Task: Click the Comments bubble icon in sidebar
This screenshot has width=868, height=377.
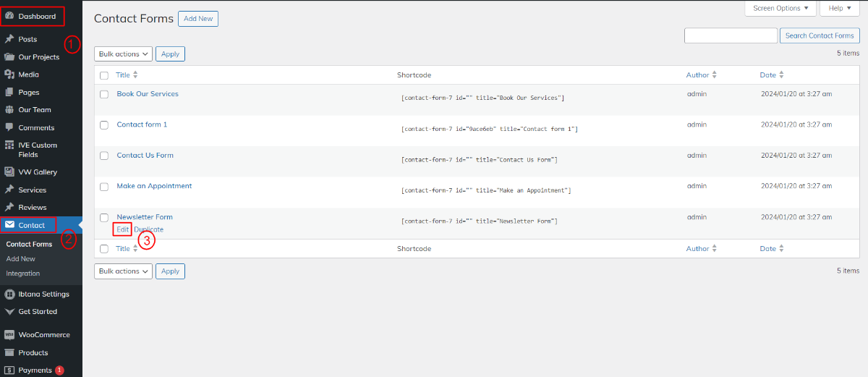Action: [x=9, y=128]
